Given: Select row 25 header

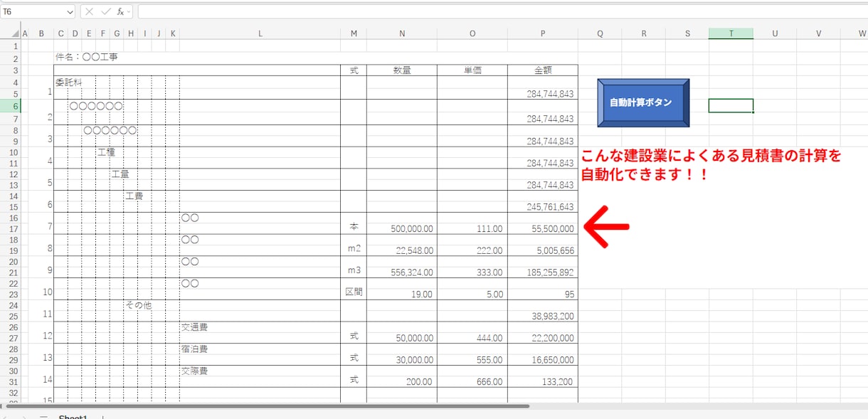Looking at the screenshot, I should click(10, 316).
